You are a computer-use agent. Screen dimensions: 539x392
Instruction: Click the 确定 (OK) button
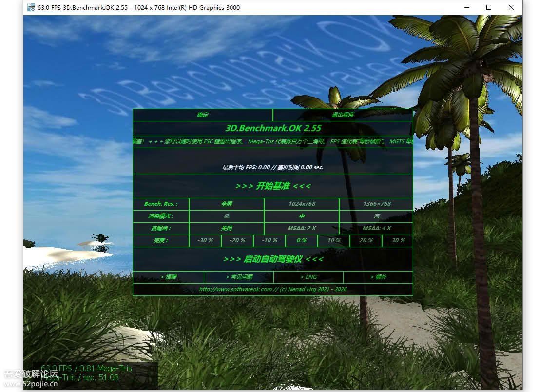(203, 115)
